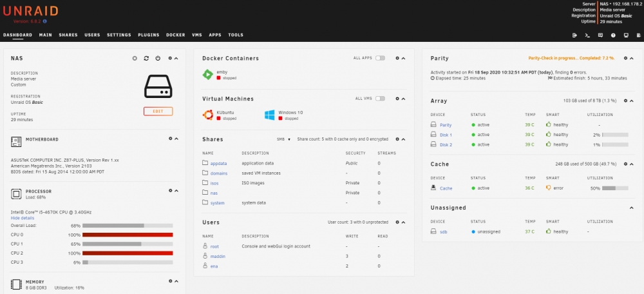Open Motherboard section settings gear

tap(171, 139)
